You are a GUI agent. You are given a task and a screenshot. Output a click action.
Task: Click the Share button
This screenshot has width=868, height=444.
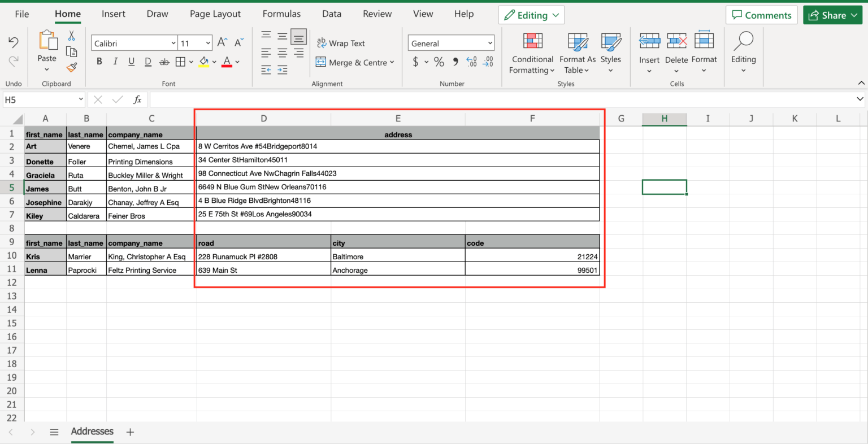click(x=832, y=15)
